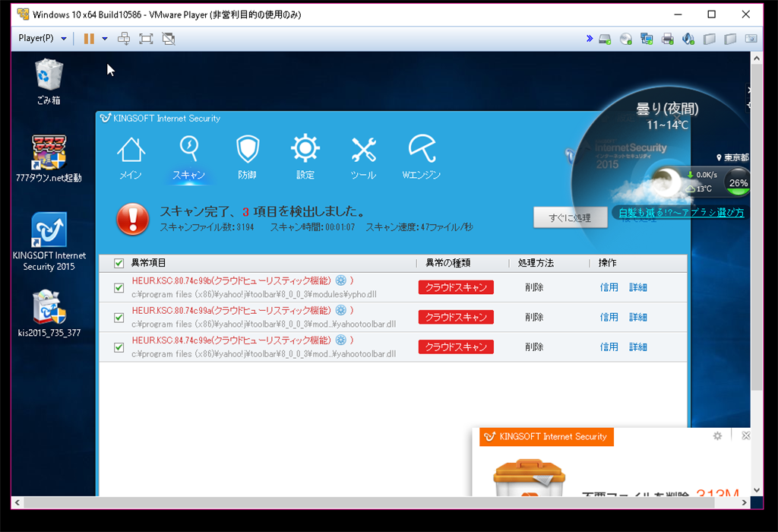This screenshot has width=778, height=532.
Task: Pause the virtual machine
Action: pyautogui.click(x=89, y=39)
